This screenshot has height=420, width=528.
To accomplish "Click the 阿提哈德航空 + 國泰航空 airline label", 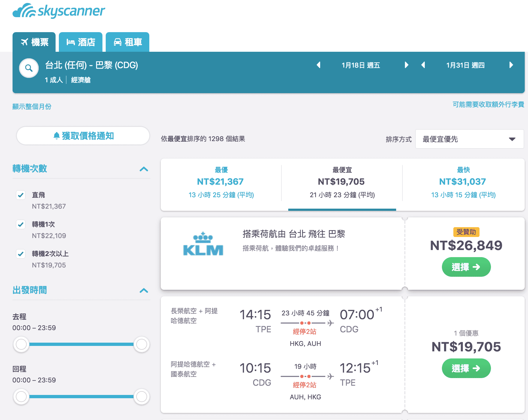I will click(x=193, y=369).
